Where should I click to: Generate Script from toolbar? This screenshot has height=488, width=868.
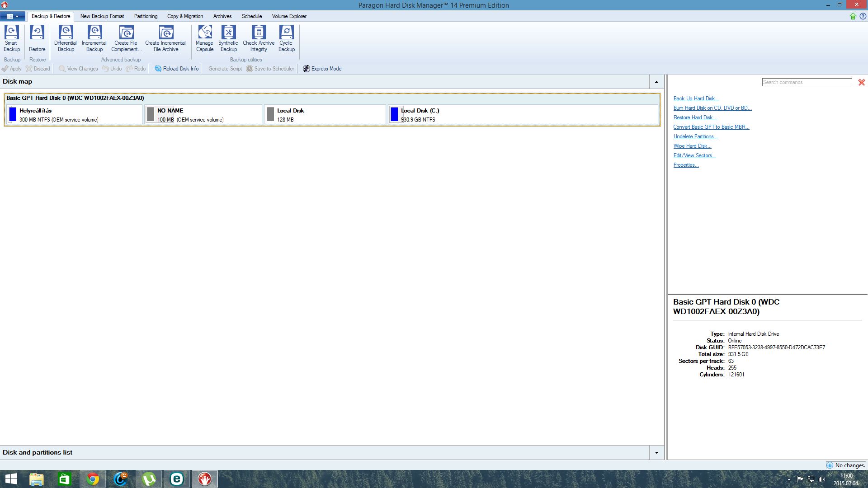coord(225,69)
